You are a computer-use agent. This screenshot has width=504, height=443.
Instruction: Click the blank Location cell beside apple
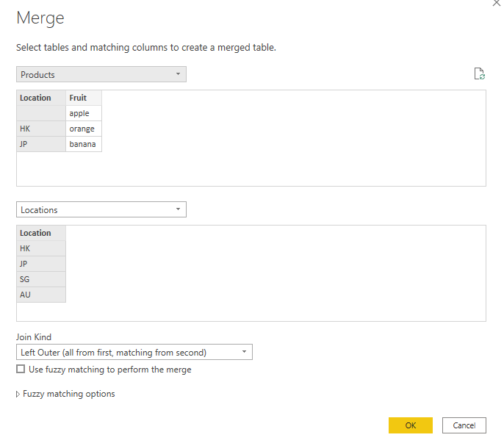tap(41, 113)
